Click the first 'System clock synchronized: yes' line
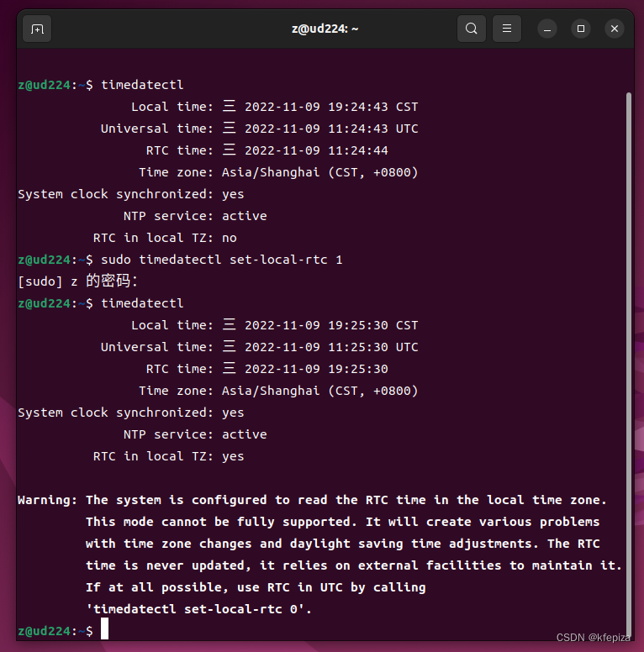Image resolution: width=644 pixels, height=652 pixels. (131, 194)
